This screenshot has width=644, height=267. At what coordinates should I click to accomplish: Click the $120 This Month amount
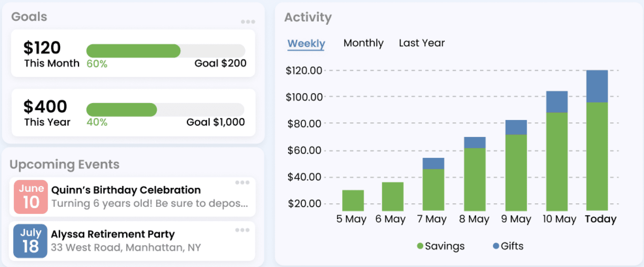(42, 48)
